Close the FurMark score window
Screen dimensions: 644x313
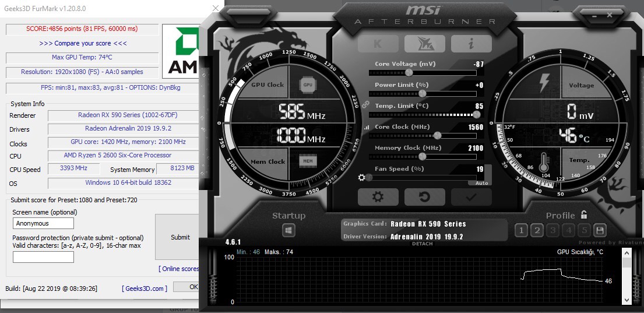[215, 8]
